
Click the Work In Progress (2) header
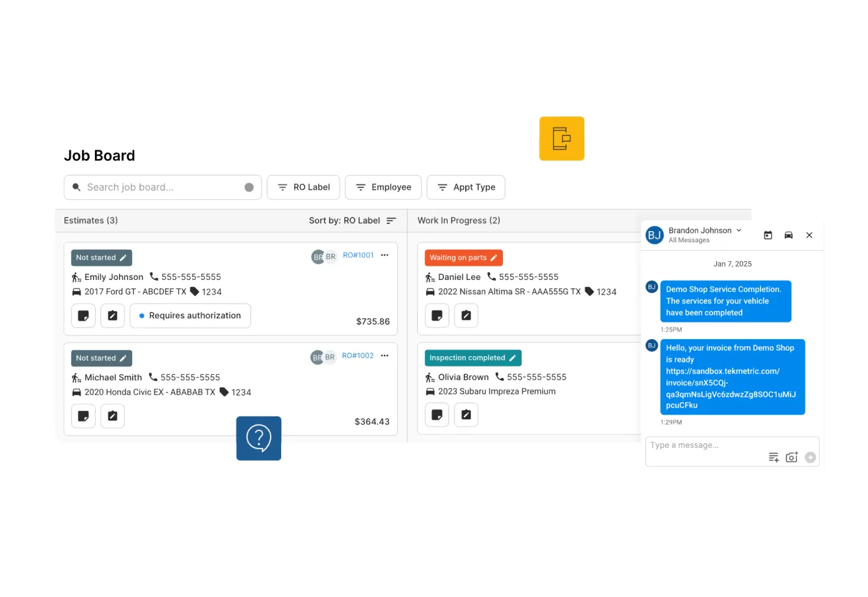coord(459,221)
